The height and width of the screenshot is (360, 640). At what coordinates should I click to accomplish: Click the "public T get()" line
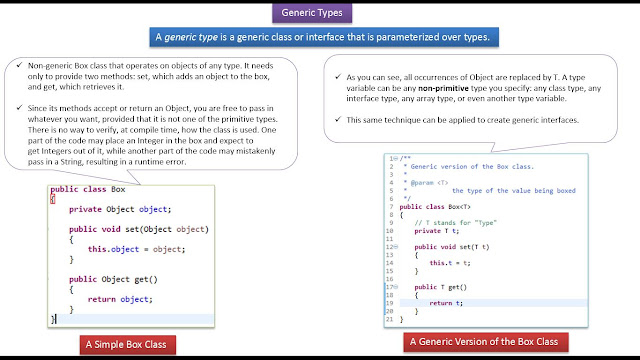pos(440,287)
